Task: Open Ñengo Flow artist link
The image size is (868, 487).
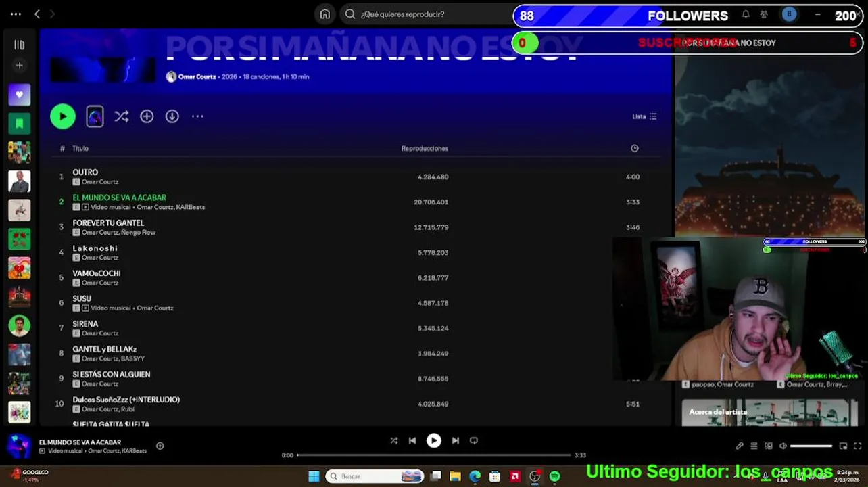Action: tap(138, 233)
